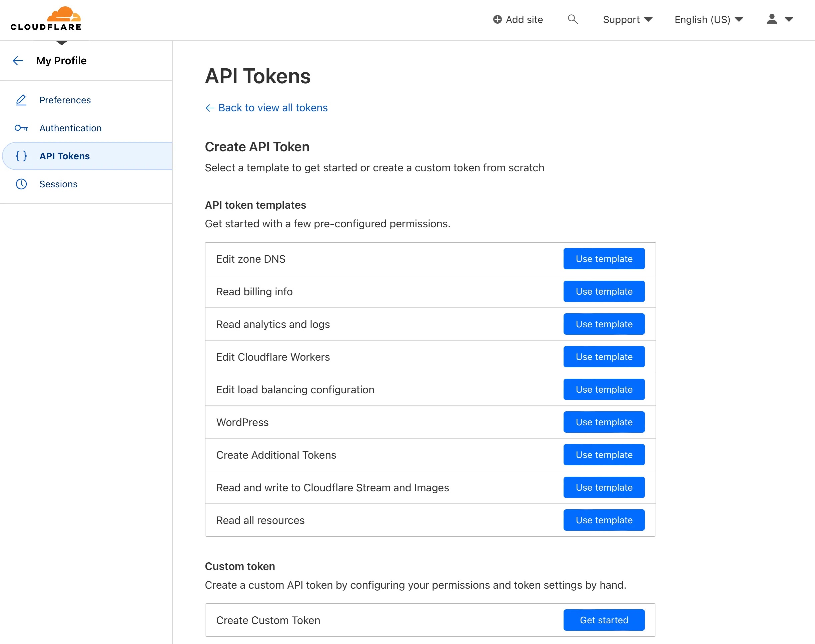Click the Authentication key icon
Image resolution: width=815 pixels, height=644 pixels.
click(21, 128)
